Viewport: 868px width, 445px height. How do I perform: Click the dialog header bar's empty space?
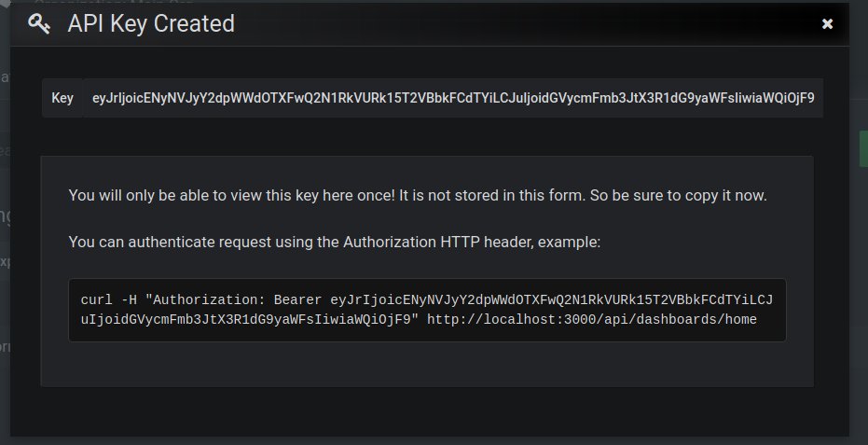(x=526, y=24)
